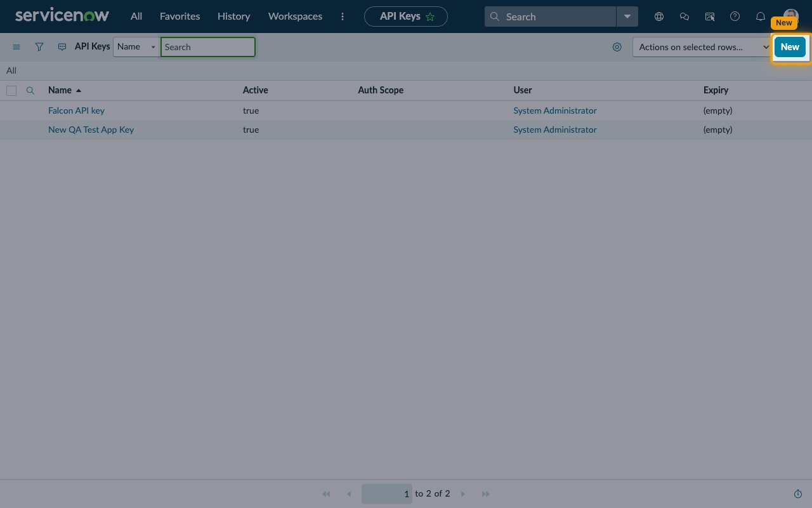Click the global Search field
The image size is (812, 508).
point(550,17)
